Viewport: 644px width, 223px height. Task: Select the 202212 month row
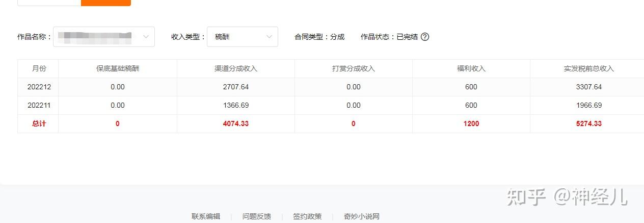click(x=39, y=87)
